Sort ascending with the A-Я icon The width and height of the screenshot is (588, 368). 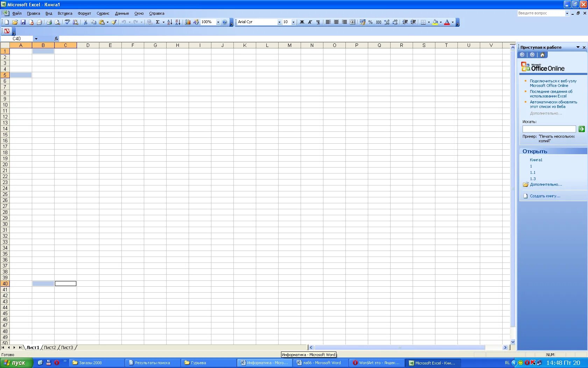(x=170, y=22)
